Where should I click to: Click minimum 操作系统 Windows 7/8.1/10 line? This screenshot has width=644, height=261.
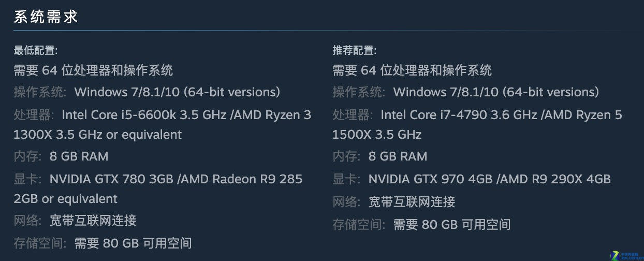147,92
